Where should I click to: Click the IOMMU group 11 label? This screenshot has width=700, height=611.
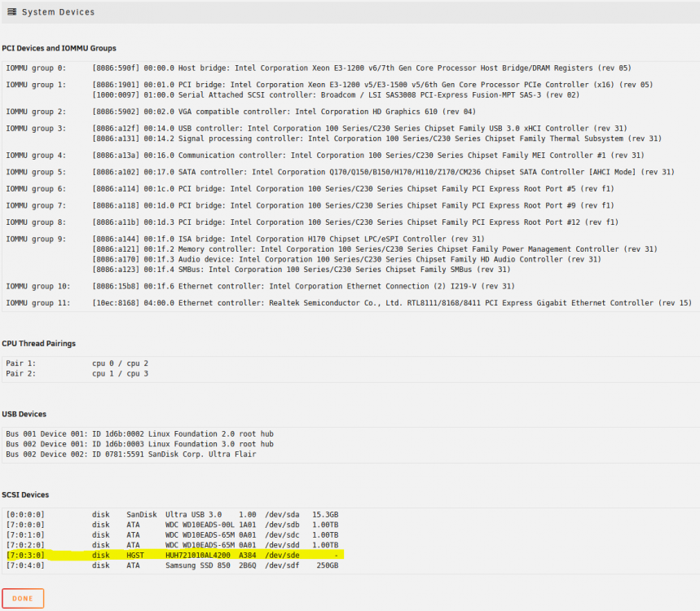click(x=38, y=303)
